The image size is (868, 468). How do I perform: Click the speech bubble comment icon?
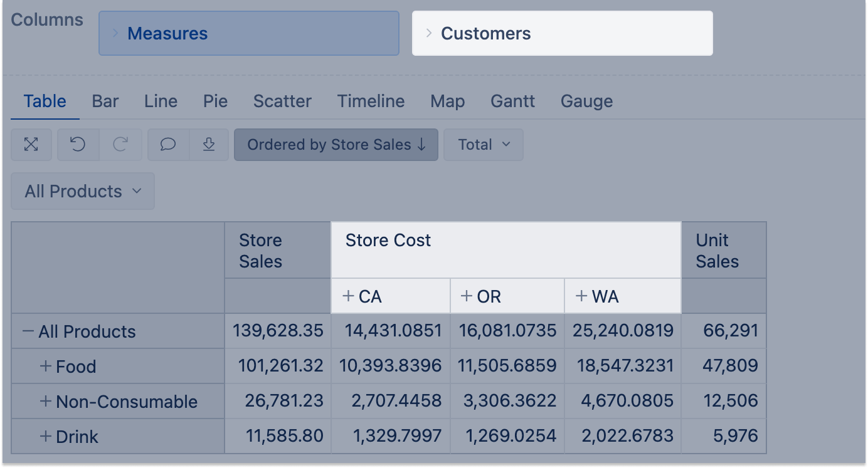pyautogui.click(x=168, y=145)
